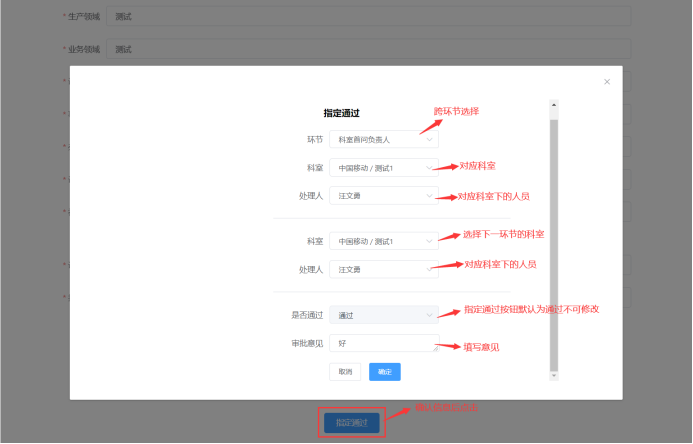693x444 pixels.
Task: Click the 是否通过 dropdown showing 通过
Action: 384,315
